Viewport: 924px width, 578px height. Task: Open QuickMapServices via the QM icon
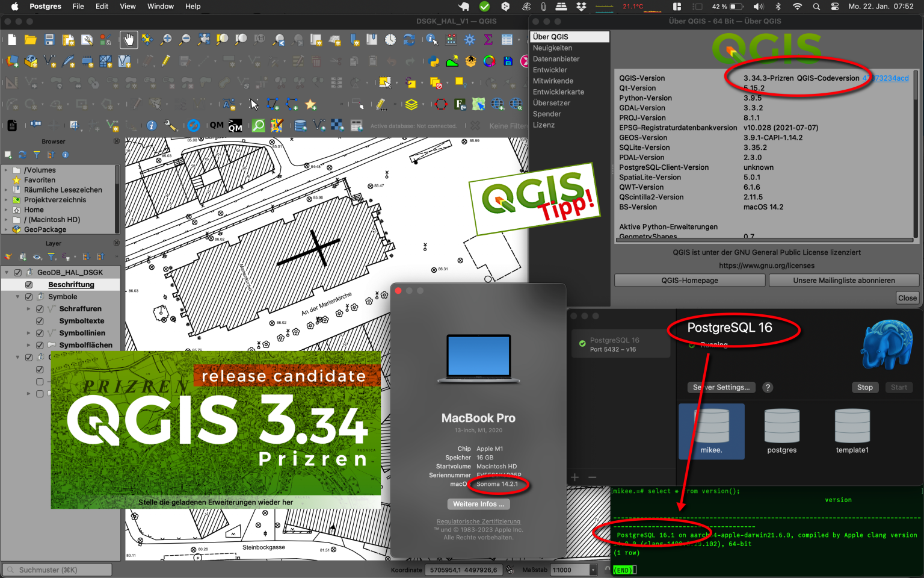216,126
